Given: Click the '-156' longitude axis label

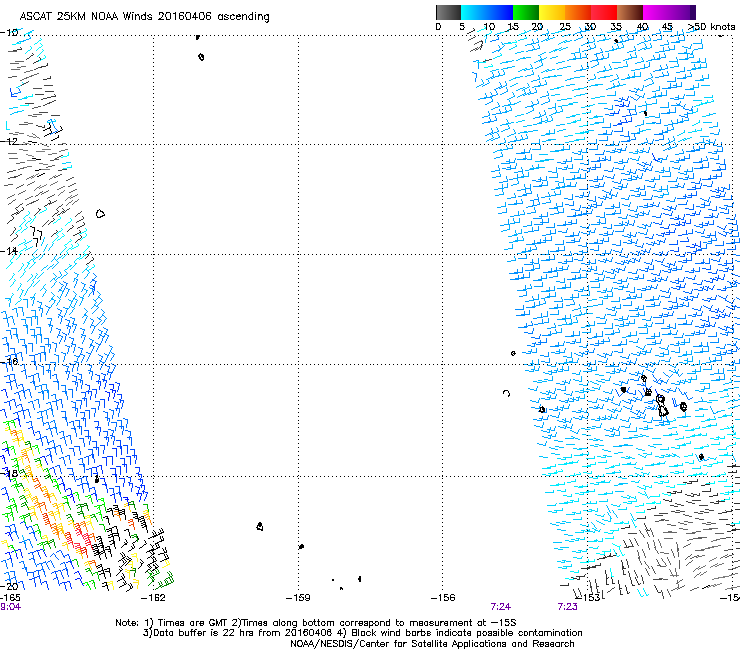Looking at the screenshot, I should 443,598.
